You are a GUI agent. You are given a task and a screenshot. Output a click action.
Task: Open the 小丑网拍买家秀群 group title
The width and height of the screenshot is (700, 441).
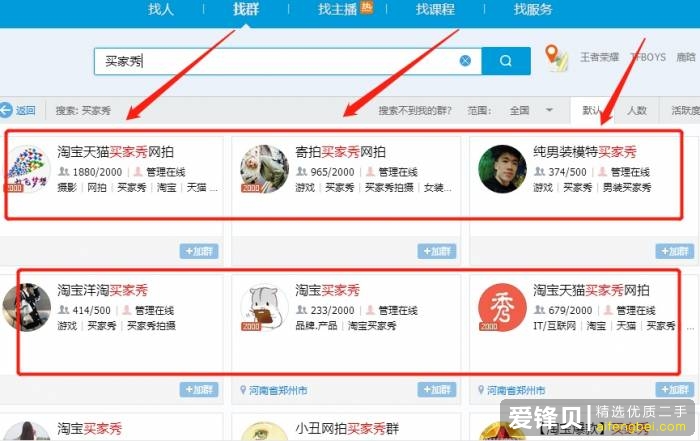347,429
